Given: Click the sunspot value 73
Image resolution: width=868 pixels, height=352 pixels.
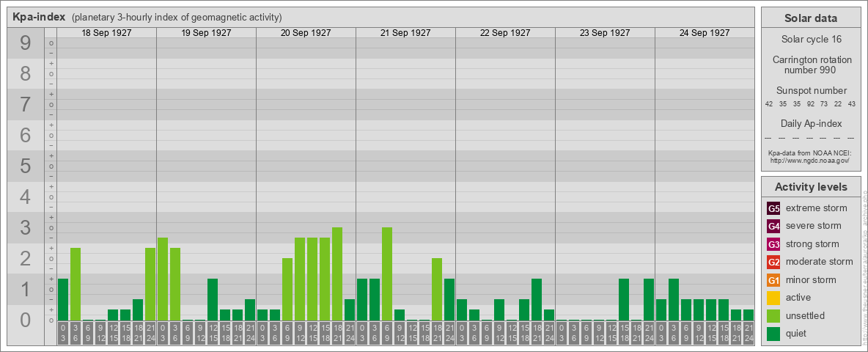Looking at the screenshot, I should (824, 104).
